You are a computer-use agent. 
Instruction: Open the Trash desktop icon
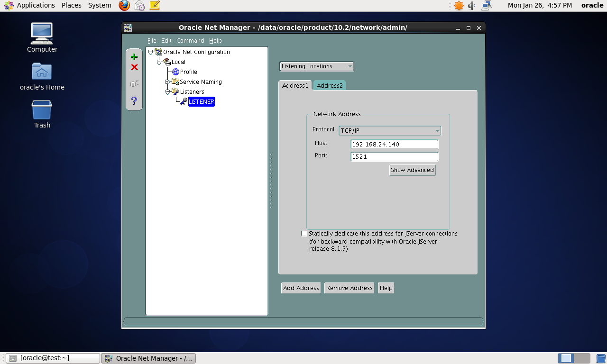42,114
